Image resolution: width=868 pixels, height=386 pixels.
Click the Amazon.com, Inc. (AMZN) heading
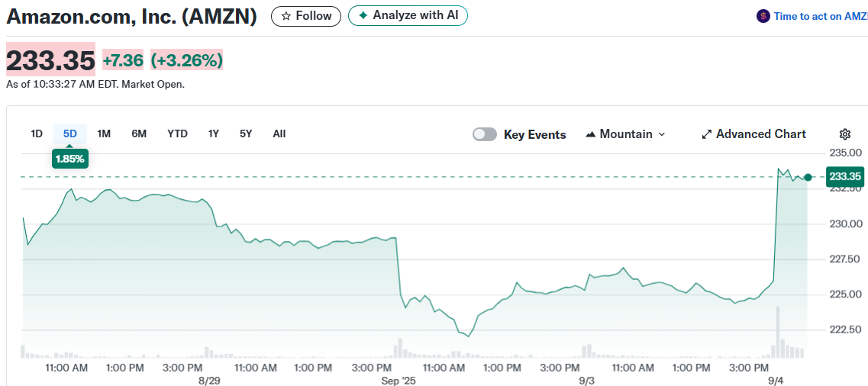tap(132, 17)
